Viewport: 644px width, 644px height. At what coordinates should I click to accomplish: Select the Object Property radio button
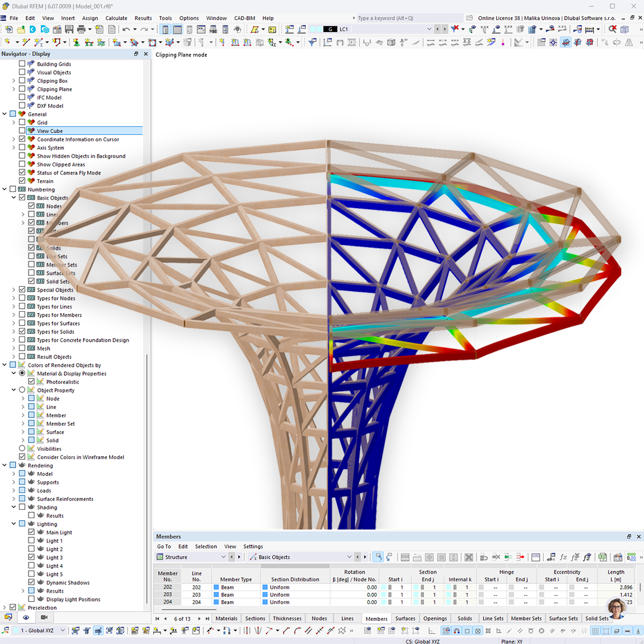tap(22, 389)
